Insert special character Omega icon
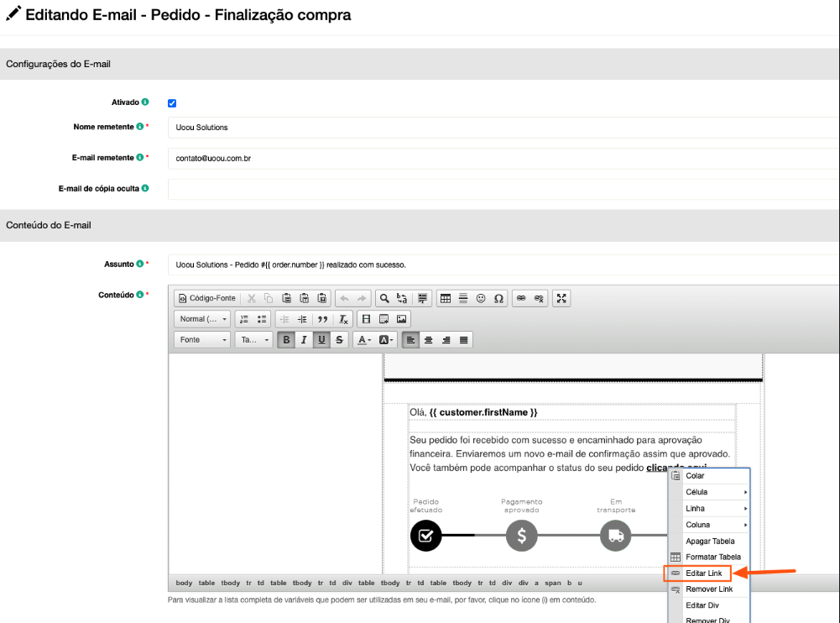 pos(498,298)
